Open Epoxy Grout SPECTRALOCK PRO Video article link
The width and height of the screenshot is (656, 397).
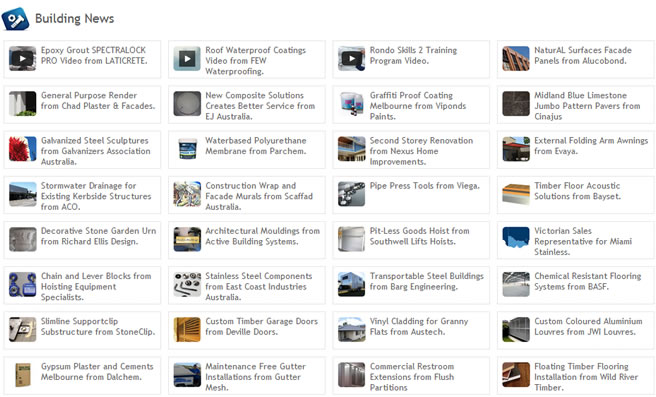pyautogui.click(x=94, y=55)
